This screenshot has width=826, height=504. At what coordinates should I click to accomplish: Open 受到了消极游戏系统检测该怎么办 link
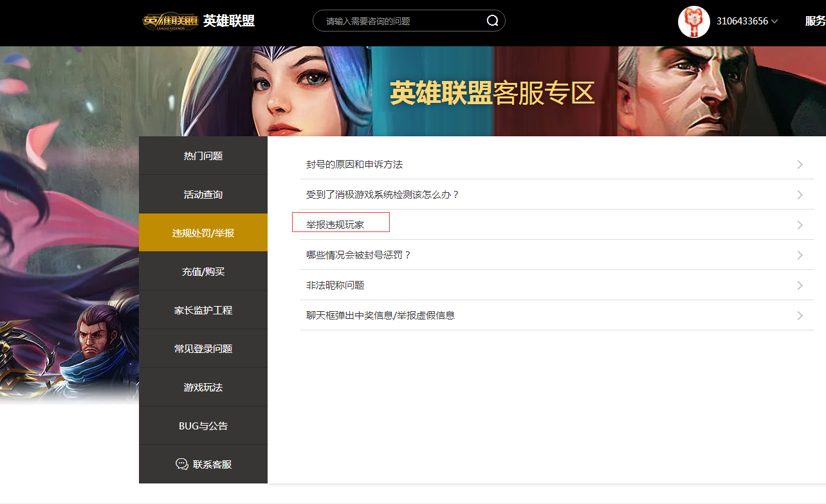[x=383, y=195]
